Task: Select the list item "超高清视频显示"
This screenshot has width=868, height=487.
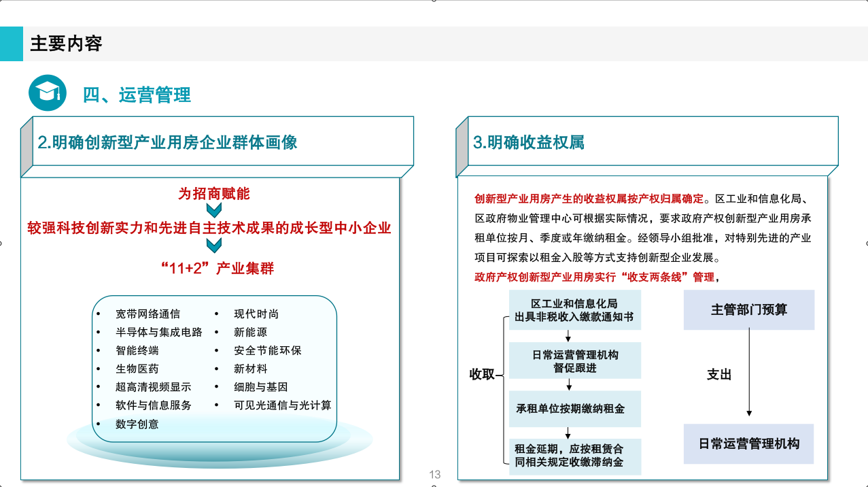Action: click(153, 387)
